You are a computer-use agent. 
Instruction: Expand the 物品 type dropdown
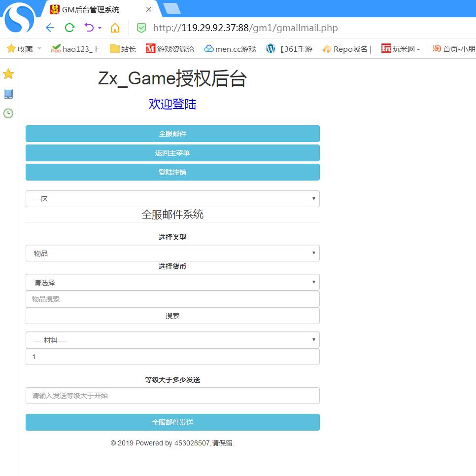click(172, 254)
